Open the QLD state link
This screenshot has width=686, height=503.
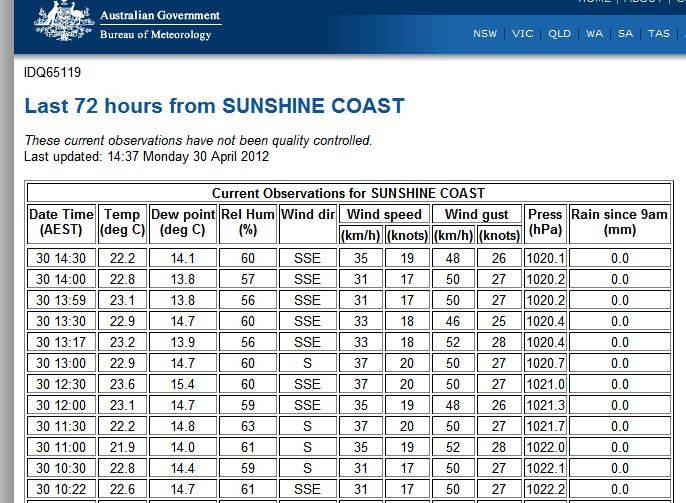[x=559, y=34]
